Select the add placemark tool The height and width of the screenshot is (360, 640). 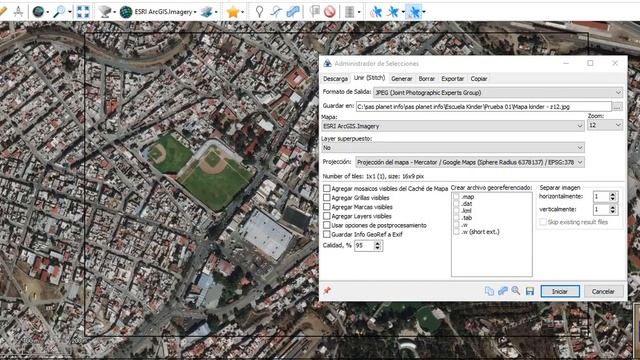tap(259, 12)
